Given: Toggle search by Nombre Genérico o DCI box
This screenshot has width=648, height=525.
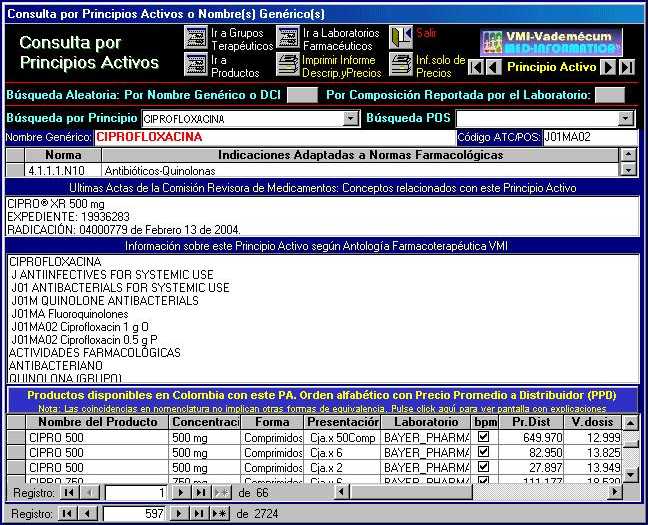Looking at the screenshot, I should click(x=302, y=95).
